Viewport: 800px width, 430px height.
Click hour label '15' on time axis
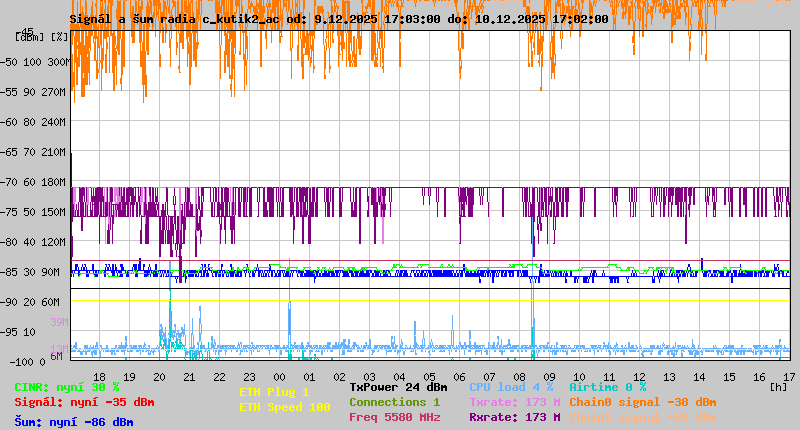click(730, 377)
